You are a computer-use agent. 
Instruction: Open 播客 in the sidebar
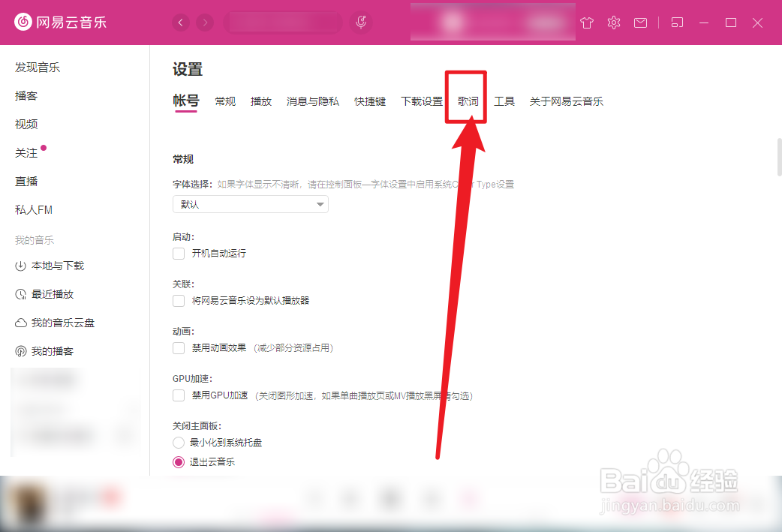pyautogui.click(x=26, y=96)
